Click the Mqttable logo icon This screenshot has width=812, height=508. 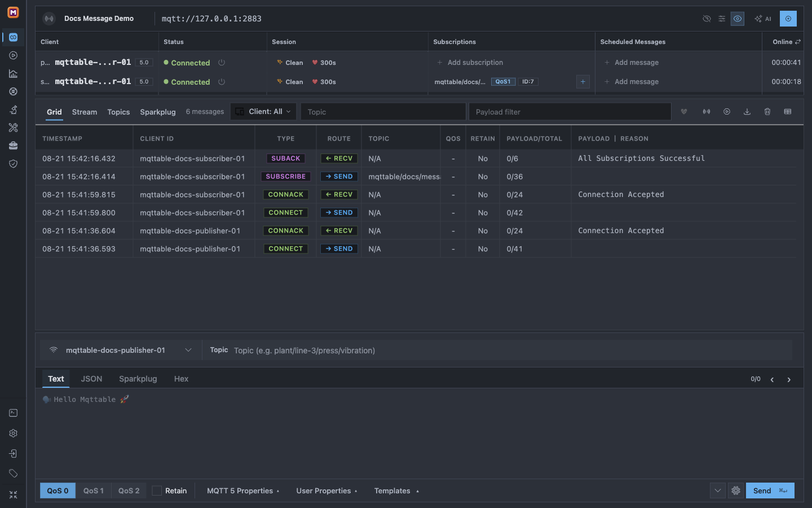[x=13, y=12]
